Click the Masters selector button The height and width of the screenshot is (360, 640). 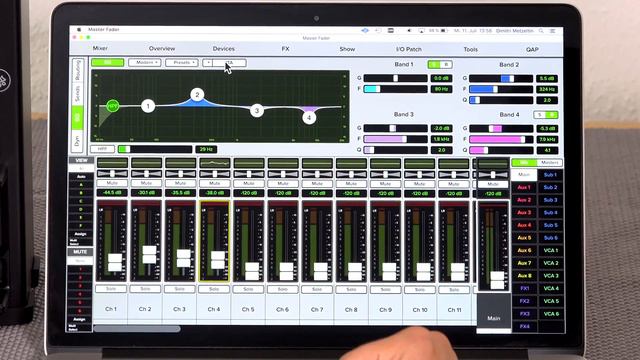click(549, 162)
